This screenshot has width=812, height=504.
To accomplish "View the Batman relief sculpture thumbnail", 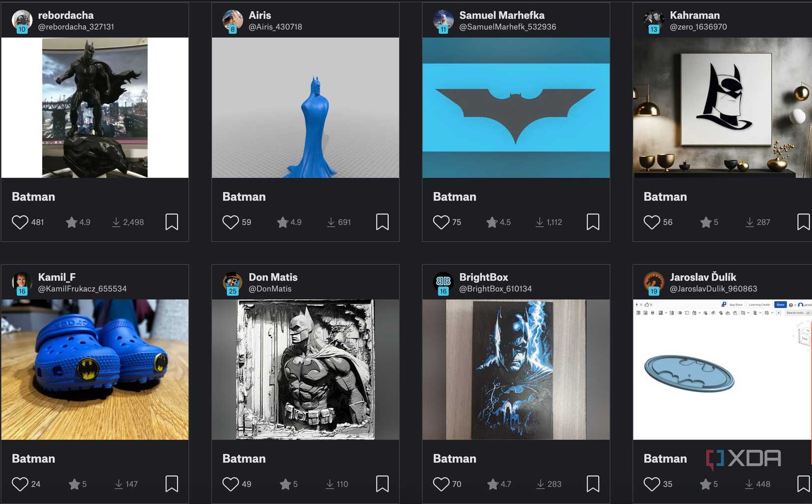I will click(306, 370).
